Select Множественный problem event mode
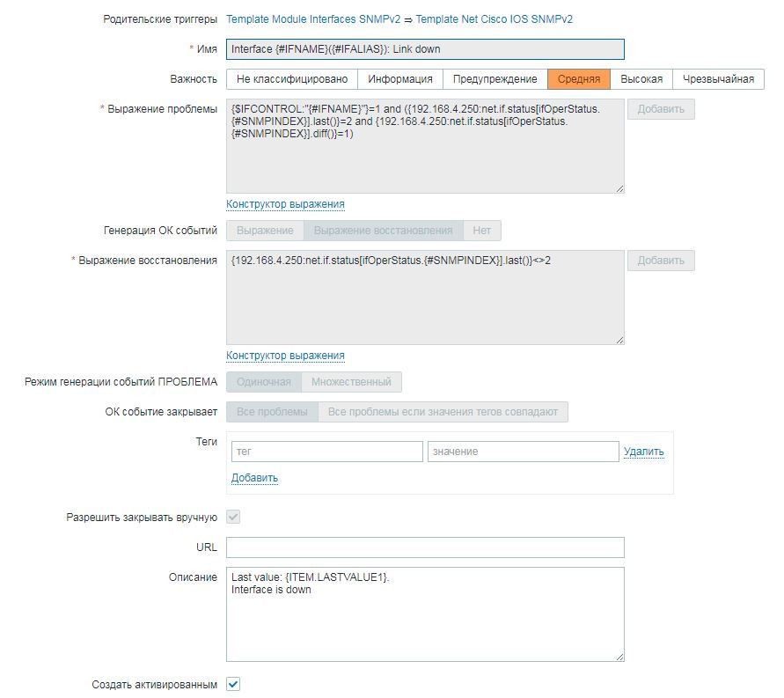 352,382
